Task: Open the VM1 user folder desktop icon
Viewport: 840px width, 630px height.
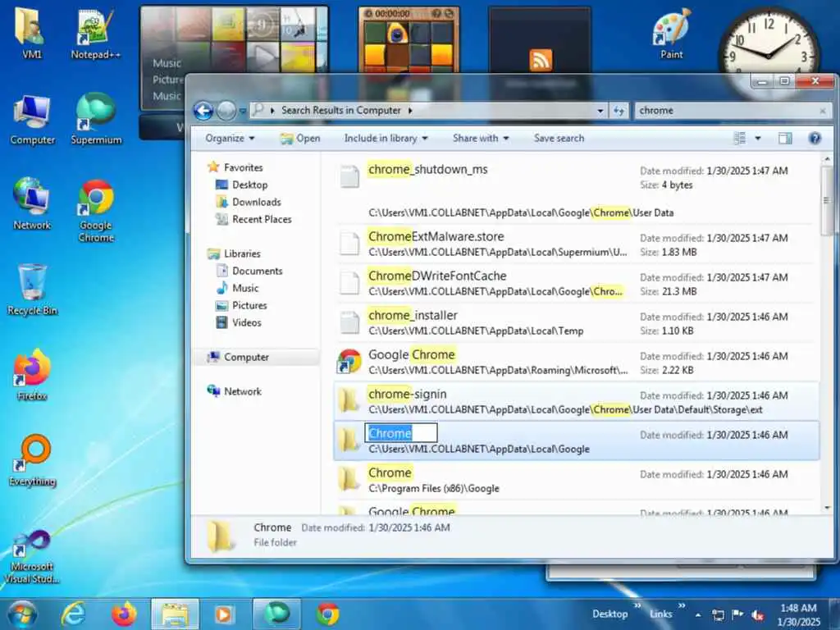Action: pos(31,32)
